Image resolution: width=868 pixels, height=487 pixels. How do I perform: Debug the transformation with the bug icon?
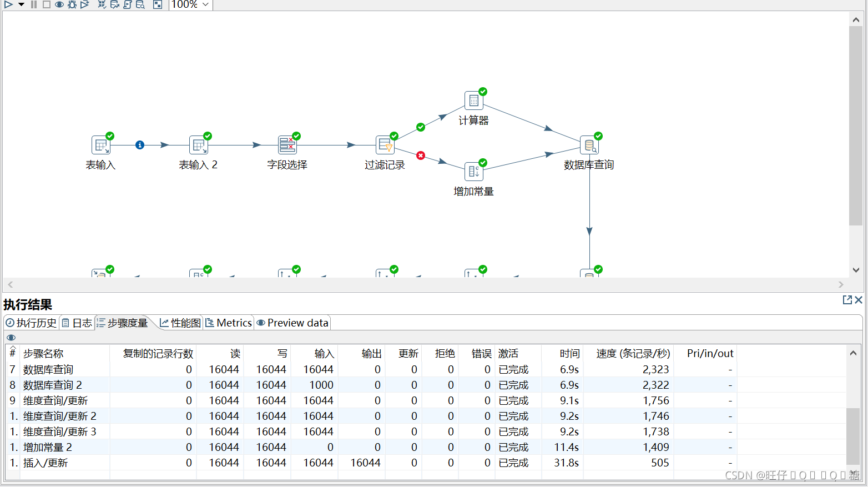(72, 4)
